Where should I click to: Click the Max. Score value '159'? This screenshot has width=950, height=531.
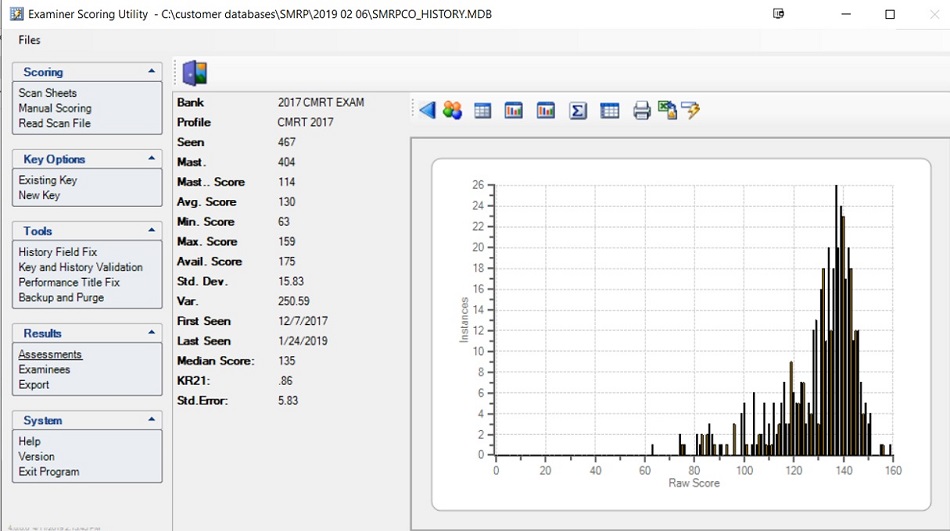click(x=287, y=242)
